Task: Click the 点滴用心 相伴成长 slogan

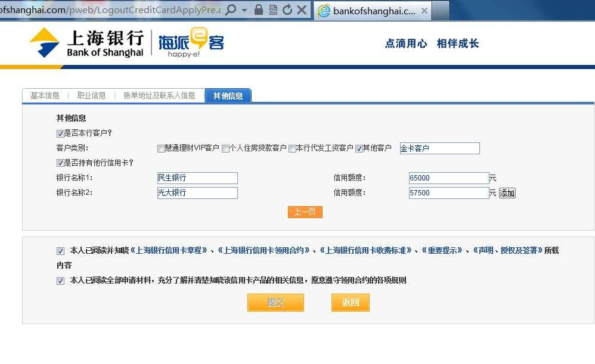Action: (x=432, y=43)
